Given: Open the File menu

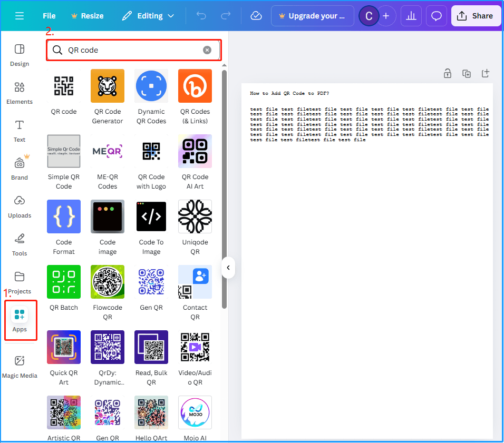Looking at the screenshot, I should coord(49,16).
